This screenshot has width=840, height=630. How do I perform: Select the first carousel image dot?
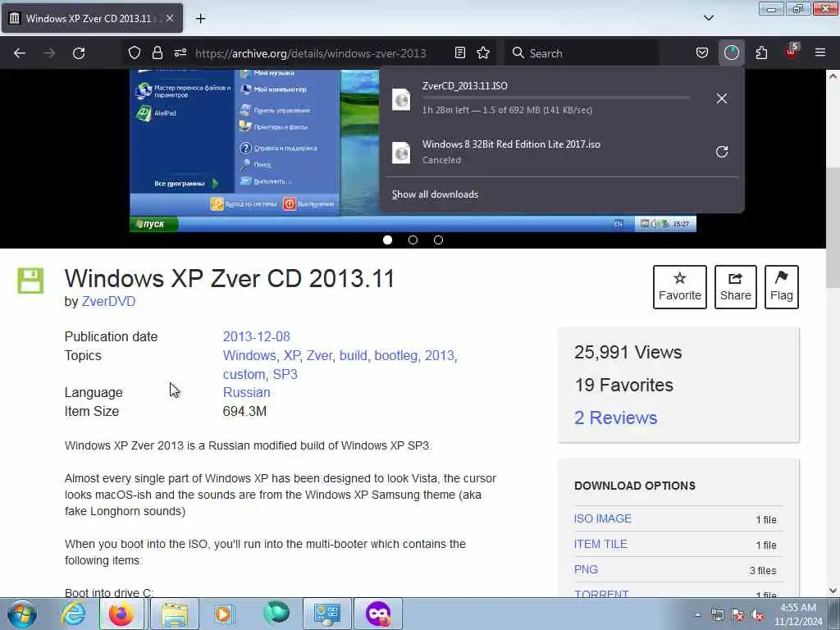click(x=388, y=240)
